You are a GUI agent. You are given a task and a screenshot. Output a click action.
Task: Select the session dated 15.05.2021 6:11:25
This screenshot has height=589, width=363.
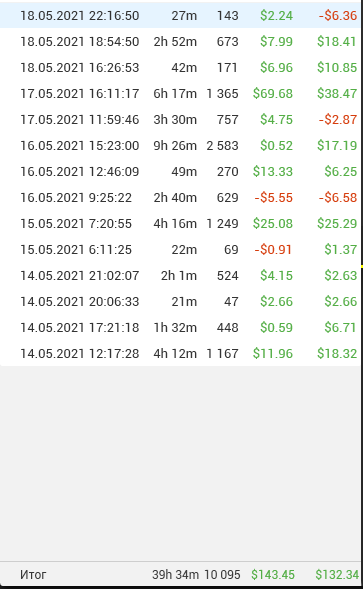pos(180,249)
